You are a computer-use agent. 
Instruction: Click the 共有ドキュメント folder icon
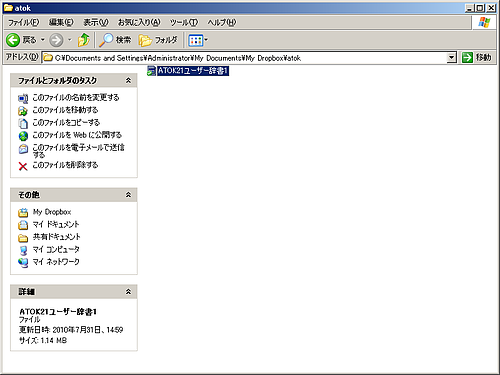tap(23, 238)
